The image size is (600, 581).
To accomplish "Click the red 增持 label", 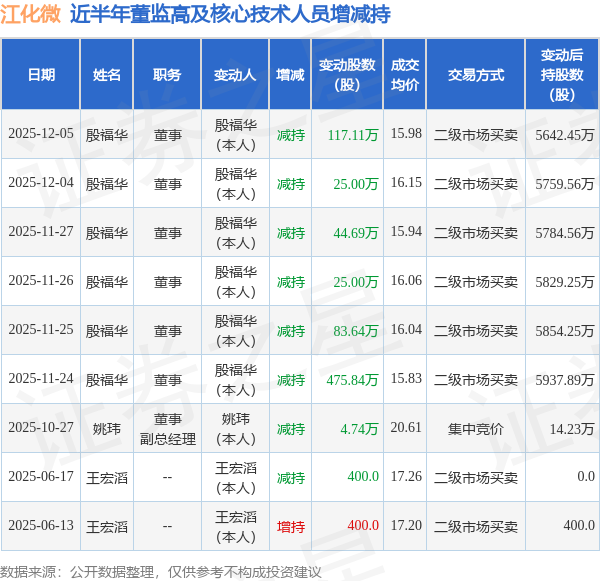I will point(291,527).
